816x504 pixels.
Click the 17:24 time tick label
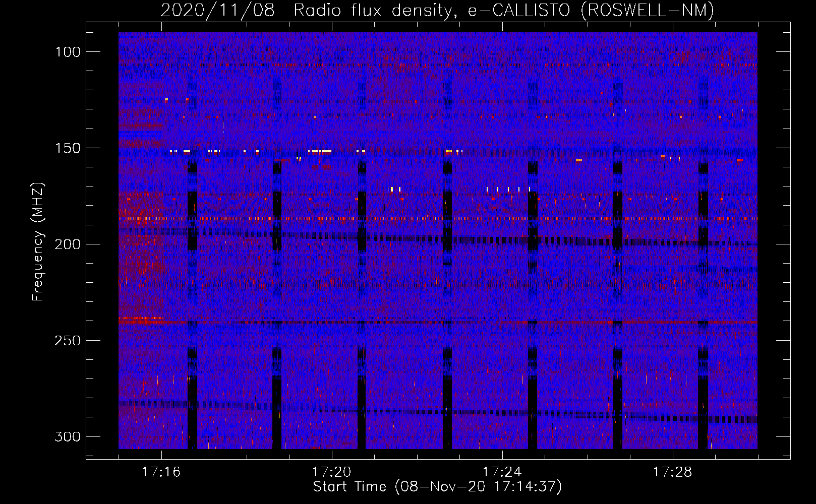tap(502, 472)
